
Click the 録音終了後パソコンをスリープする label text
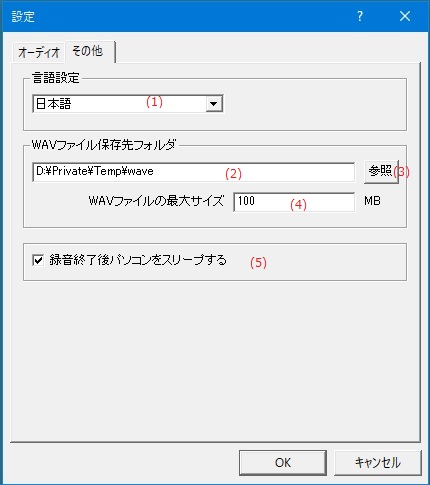(138, 260)
